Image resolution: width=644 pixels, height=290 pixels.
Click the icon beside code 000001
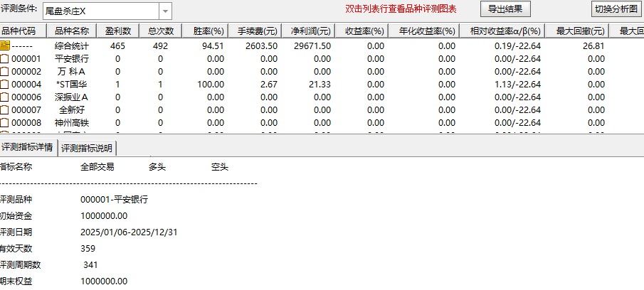point(4,59)
